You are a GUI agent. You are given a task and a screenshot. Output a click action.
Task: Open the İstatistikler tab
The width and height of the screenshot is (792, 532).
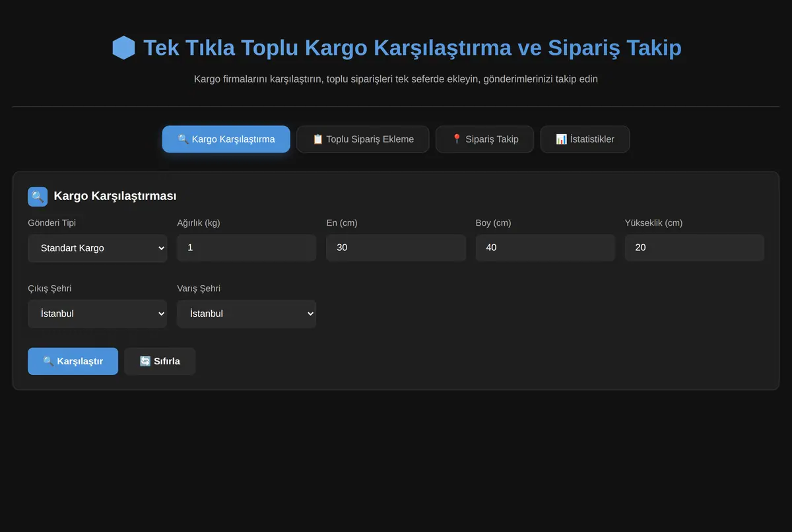585,139
